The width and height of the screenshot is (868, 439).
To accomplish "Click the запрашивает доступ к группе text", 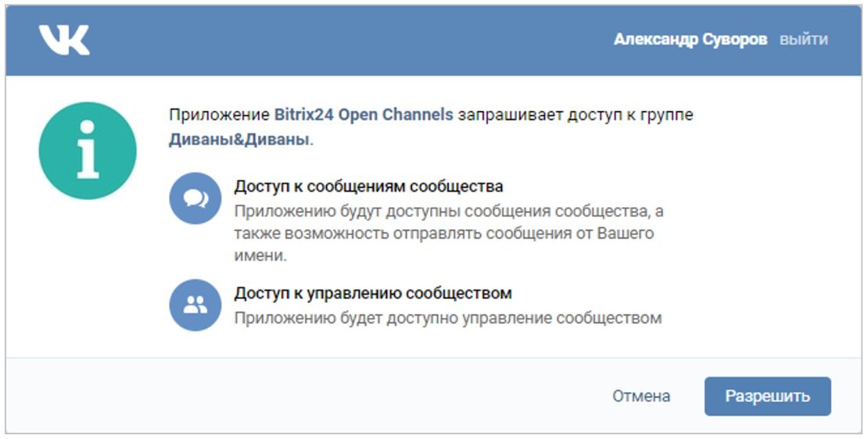I will (x=576, y=115).
